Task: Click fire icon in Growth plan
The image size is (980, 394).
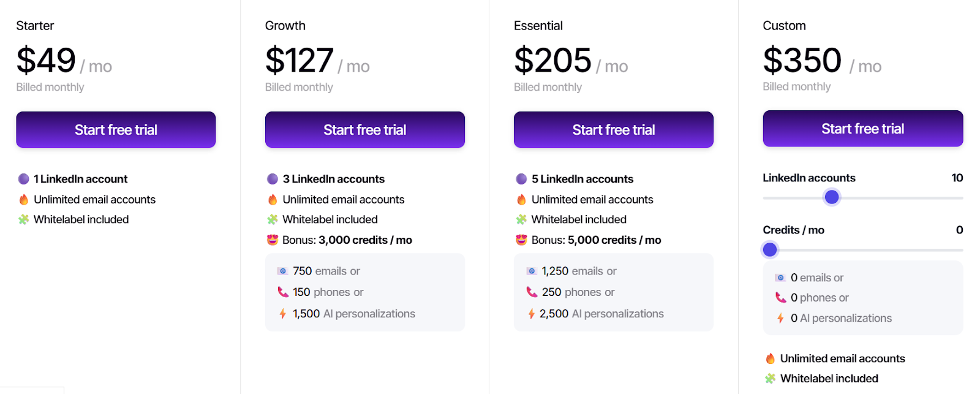Action: tap(273, 199)
